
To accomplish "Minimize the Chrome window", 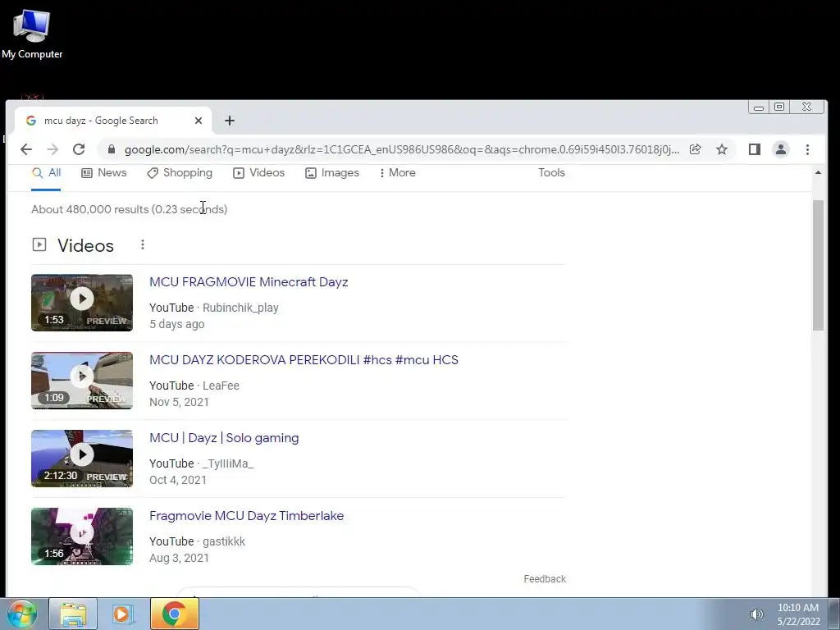I will point(759,107).
